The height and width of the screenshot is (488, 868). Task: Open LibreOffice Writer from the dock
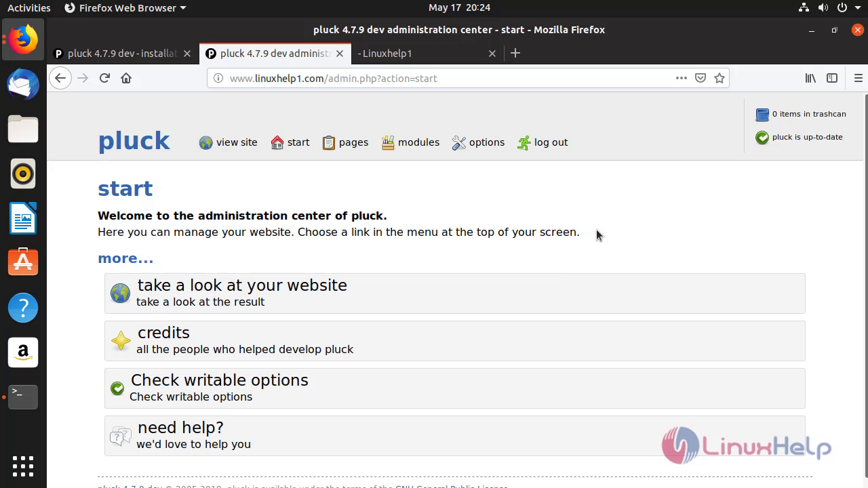pos(23,218)
